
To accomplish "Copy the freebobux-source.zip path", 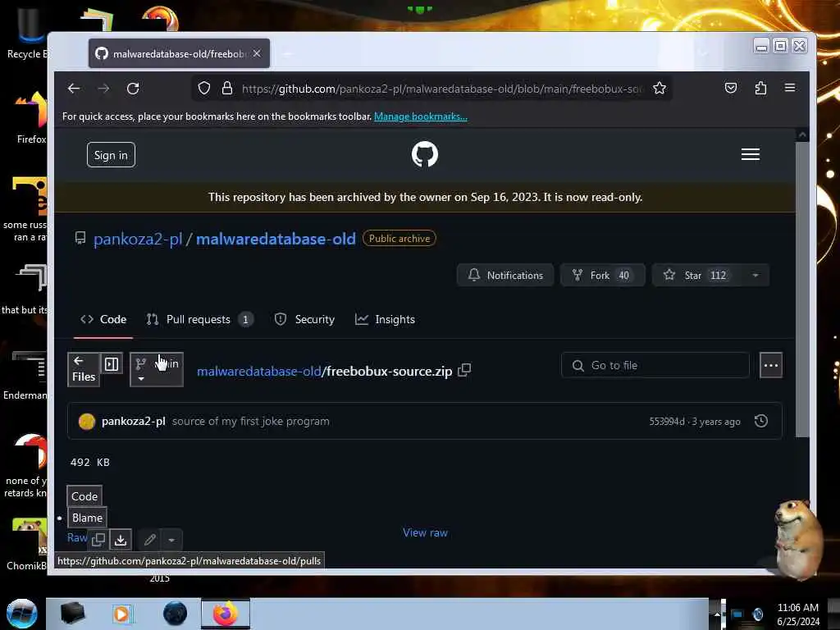I will [x=464, y=370].
